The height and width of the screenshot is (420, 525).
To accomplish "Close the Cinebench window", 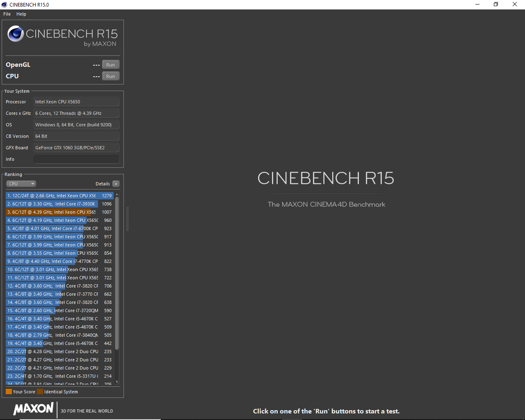I will point(515,5).
